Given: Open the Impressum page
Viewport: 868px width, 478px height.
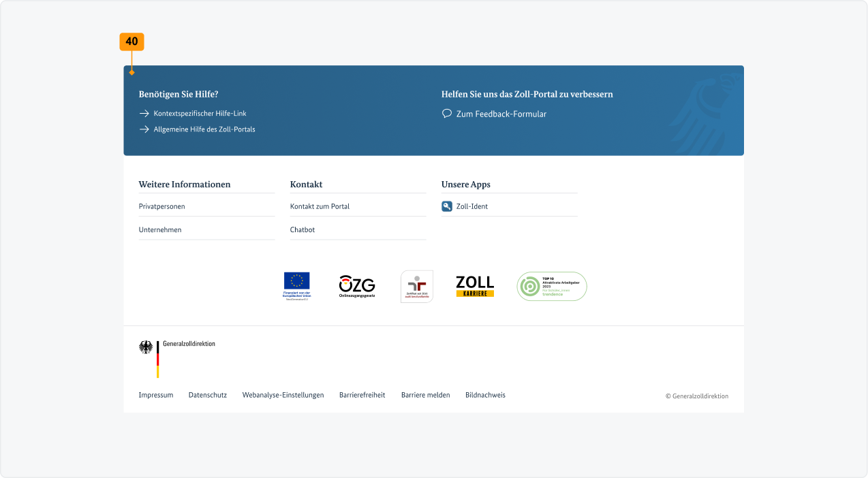Looking at the screenshot, I should click(x=156, y=395).
